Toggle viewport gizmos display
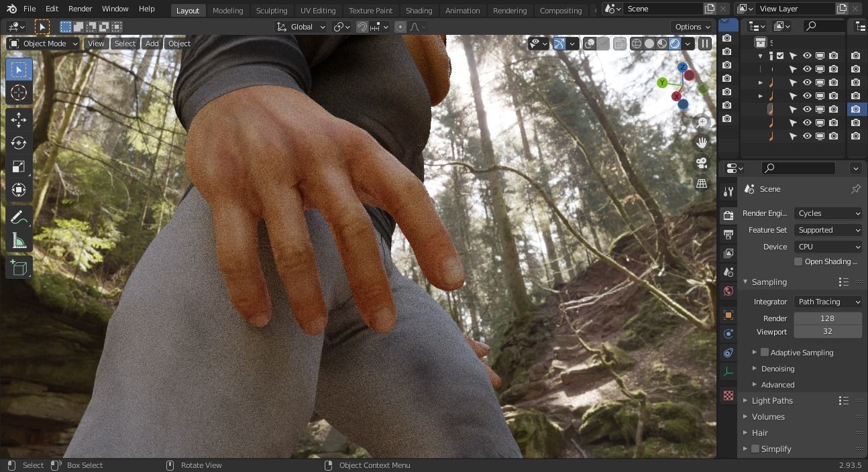868x472 pixels. pyautogui.click(x=559, y=44)
